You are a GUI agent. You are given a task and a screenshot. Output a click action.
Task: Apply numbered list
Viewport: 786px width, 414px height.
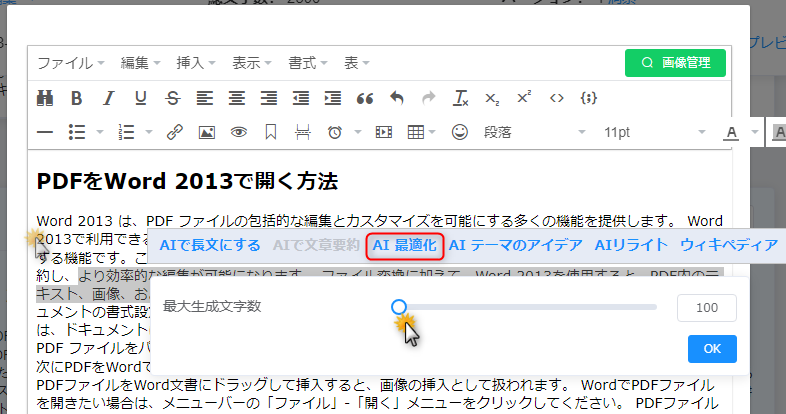(x=126, y=132)
